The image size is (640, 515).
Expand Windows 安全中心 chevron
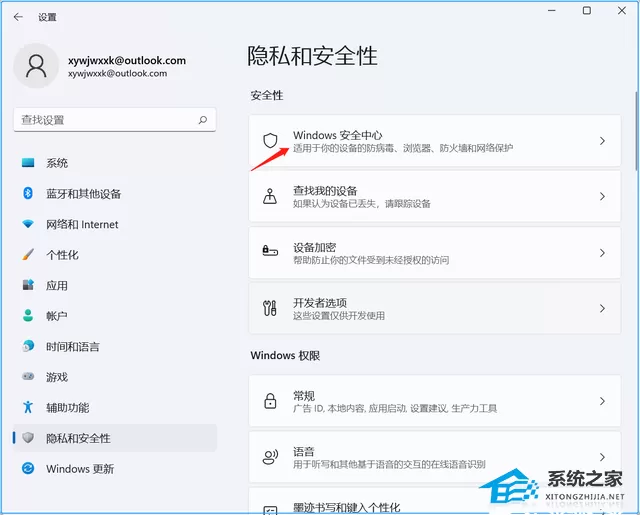click(x=602, y=141)
